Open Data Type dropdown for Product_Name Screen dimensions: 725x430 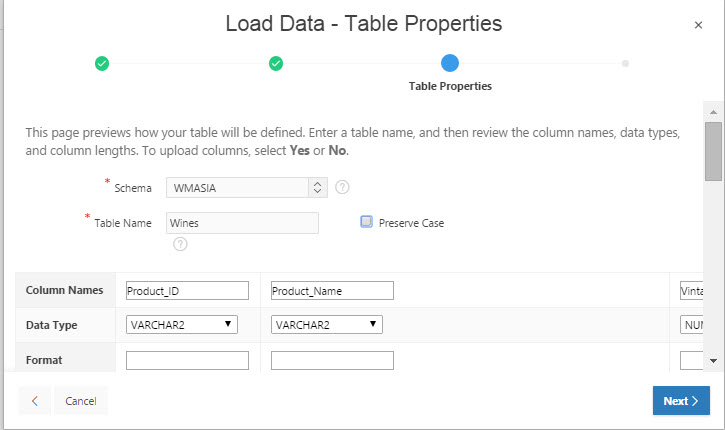[327, 324]
